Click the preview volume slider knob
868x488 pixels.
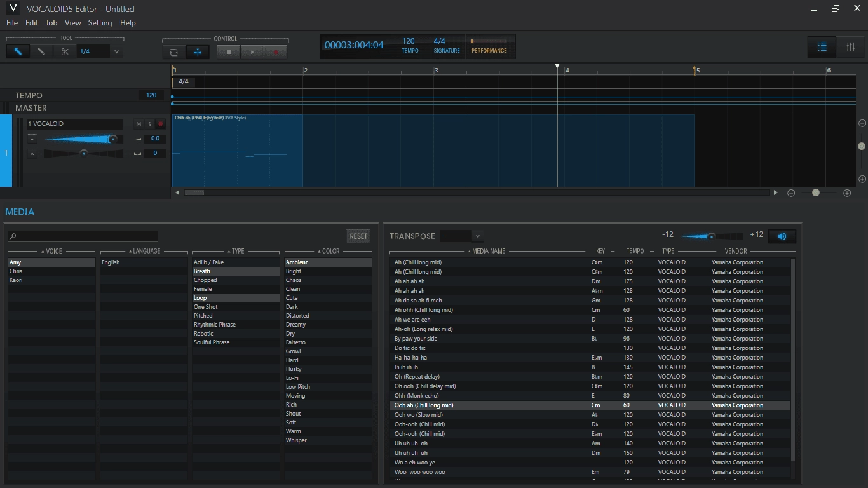[x=712, y=236]
